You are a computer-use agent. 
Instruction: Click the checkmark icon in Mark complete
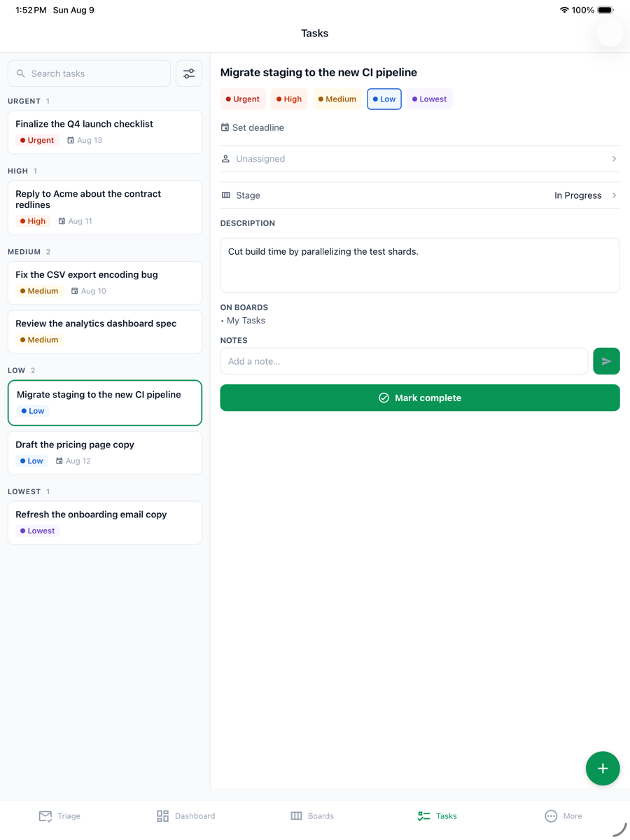384,398
